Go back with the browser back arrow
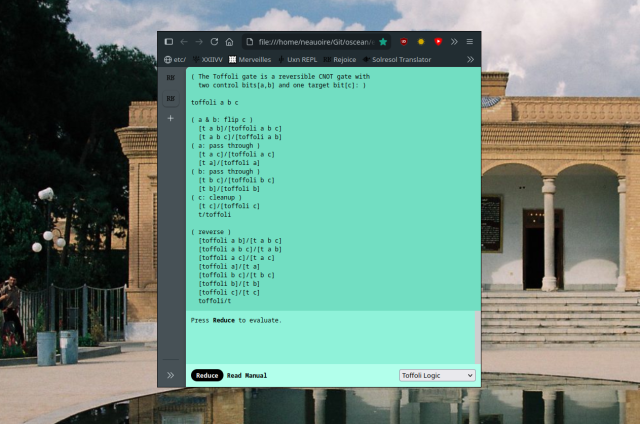This screenshot has height=424, width=640. [x=184, y=42]
